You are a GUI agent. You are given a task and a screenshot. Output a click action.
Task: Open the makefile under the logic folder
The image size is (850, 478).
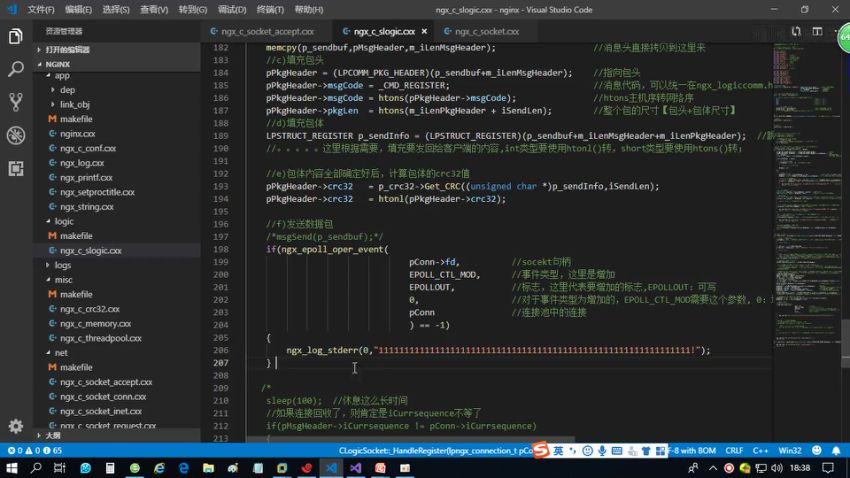[76, 236]
